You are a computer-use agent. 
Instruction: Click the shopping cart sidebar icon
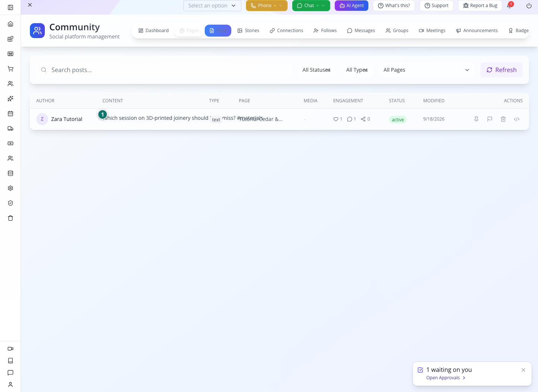click(x=10, y=69)
